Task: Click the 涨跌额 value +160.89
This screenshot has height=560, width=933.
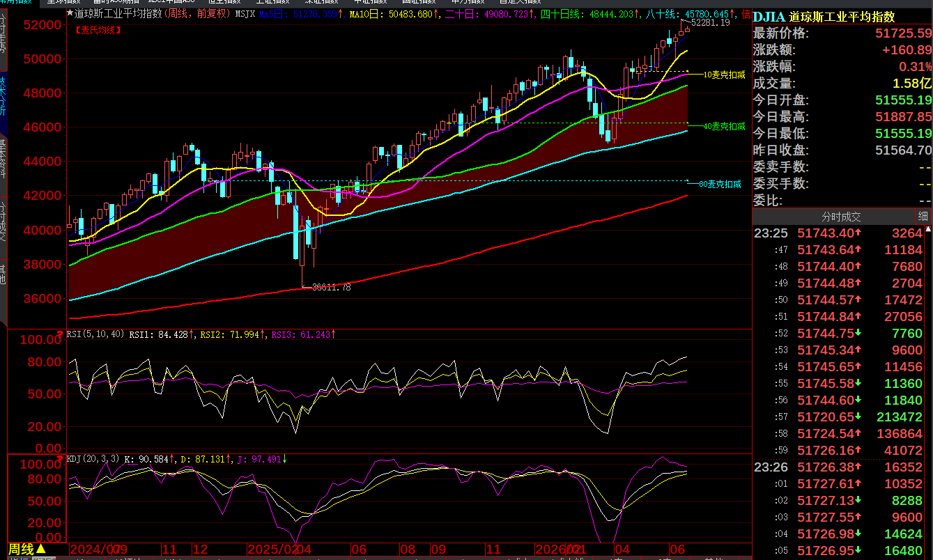Action: click(x=907, y=50)
